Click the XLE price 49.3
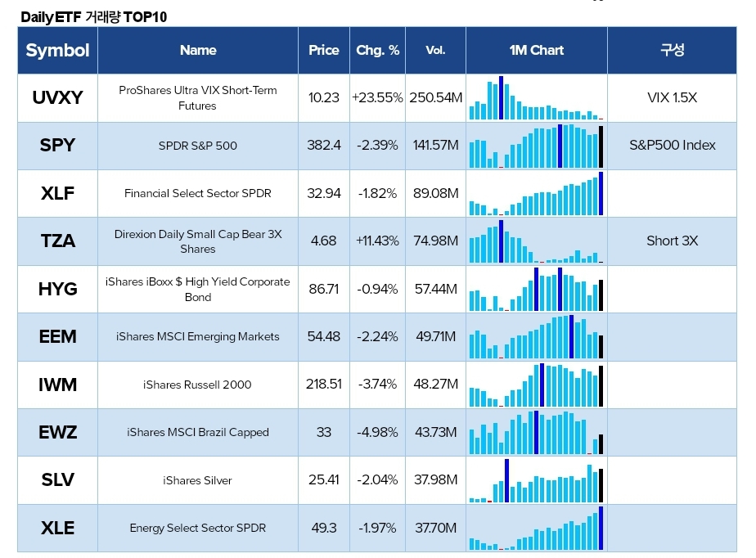The image size is (756, 558). click(323, 528)
